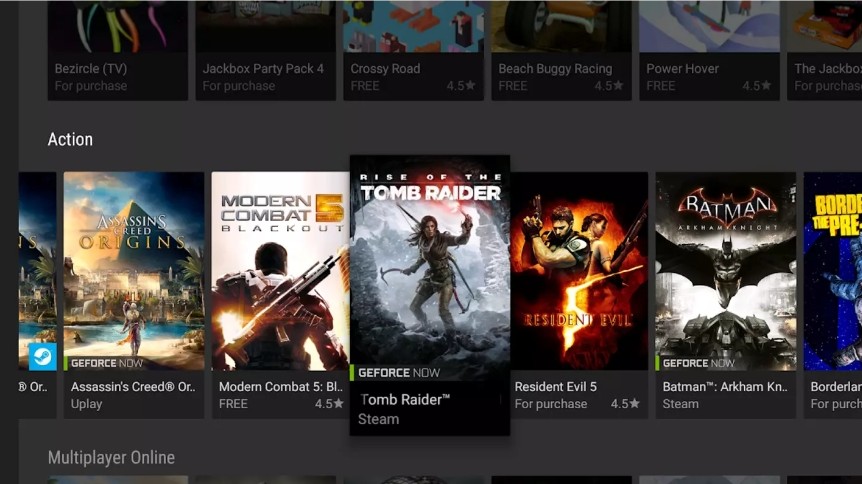This screenshot has height=484, width=862.
Task: Choose the Batman Arkham Knight cover
Action: pyautogui.click(x=726, y=271)
